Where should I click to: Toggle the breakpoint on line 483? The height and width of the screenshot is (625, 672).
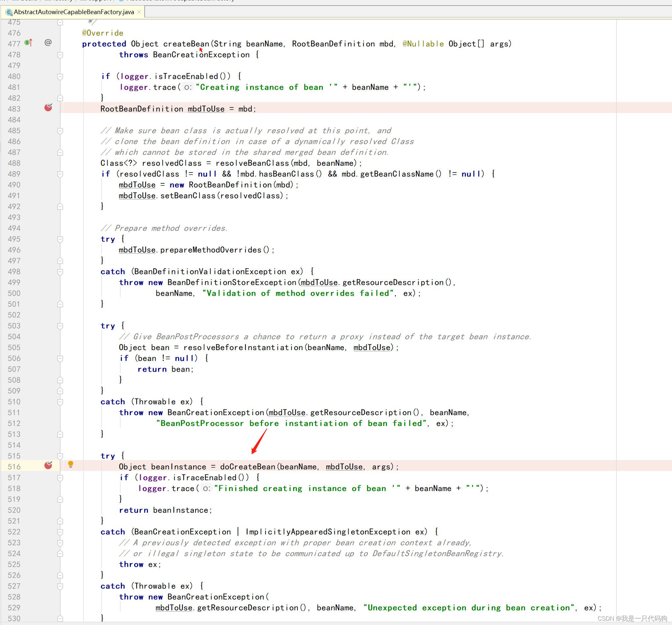click(48, 108)
